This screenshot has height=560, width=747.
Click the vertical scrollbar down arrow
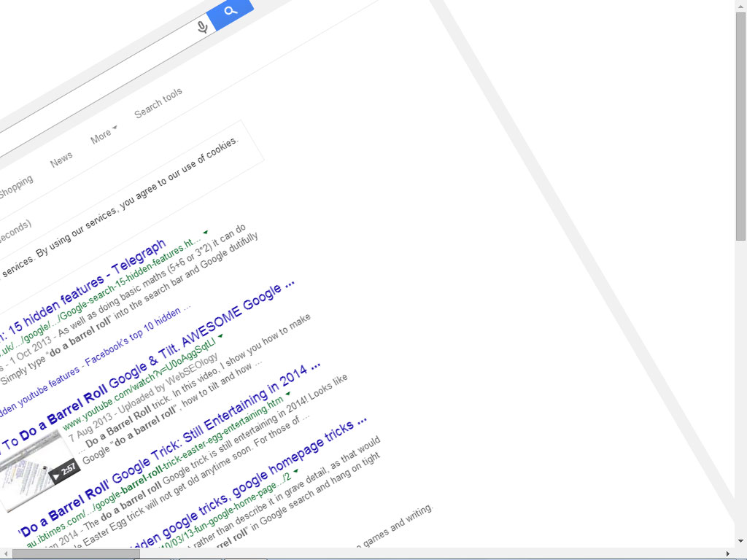coord(740,541)
